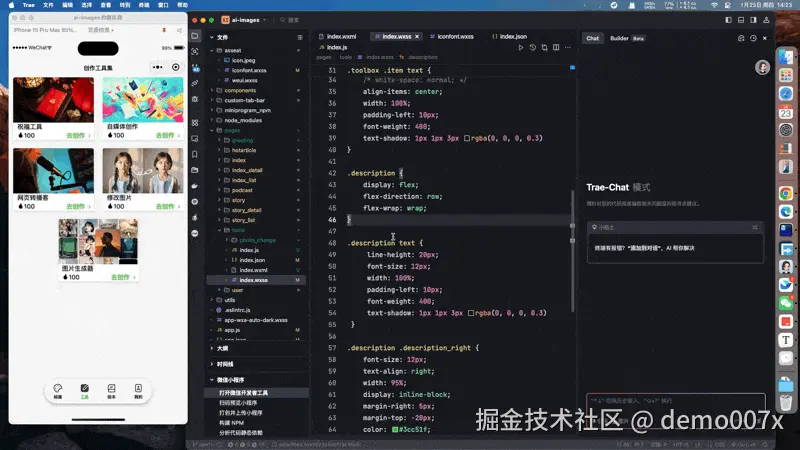Split the editor with the split icon
Viewport: 800px width, 450px height.
coord(556,47)
